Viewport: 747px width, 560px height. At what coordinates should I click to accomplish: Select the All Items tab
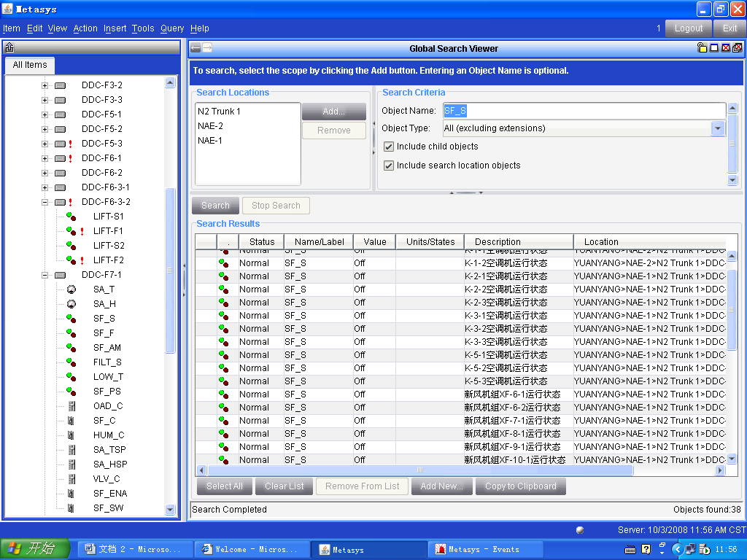[x=30, y=65]
